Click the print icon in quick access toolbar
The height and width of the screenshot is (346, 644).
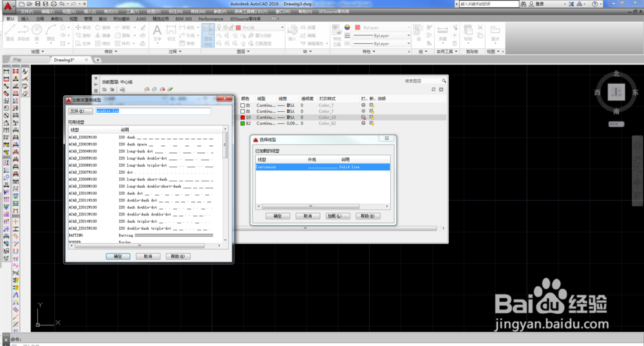pos(53,4)
